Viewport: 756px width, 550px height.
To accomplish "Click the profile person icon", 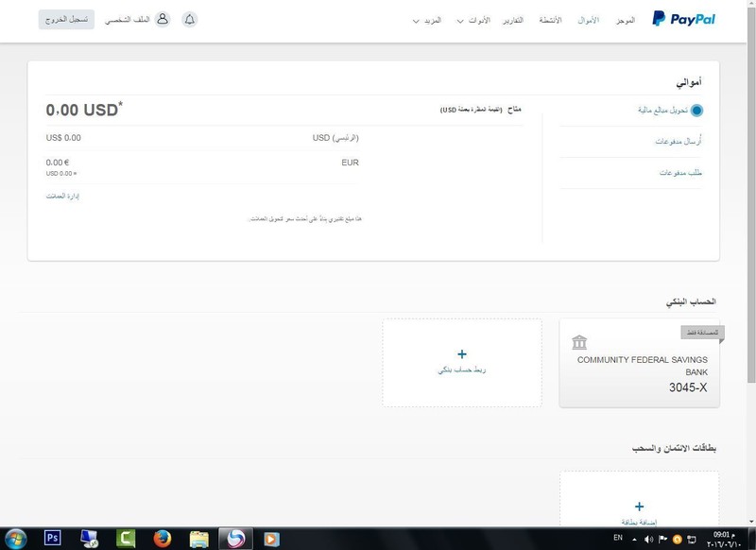I will (163, 19).
